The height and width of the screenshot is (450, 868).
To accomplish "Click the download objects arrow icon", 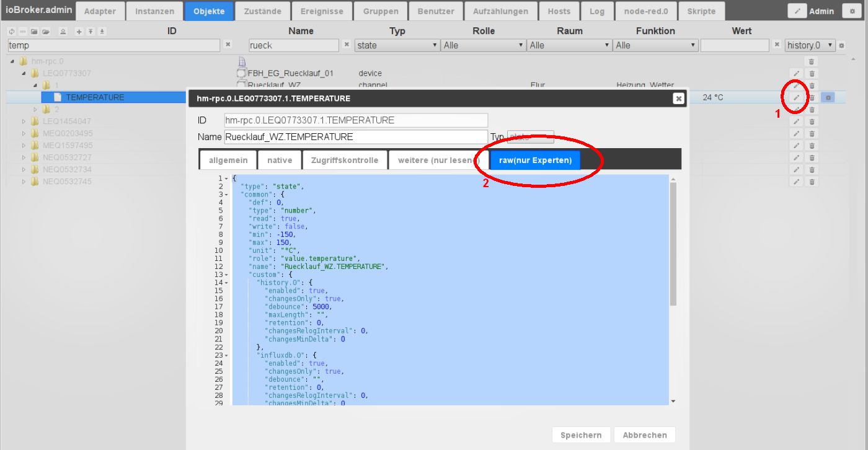I will point(102,32).
